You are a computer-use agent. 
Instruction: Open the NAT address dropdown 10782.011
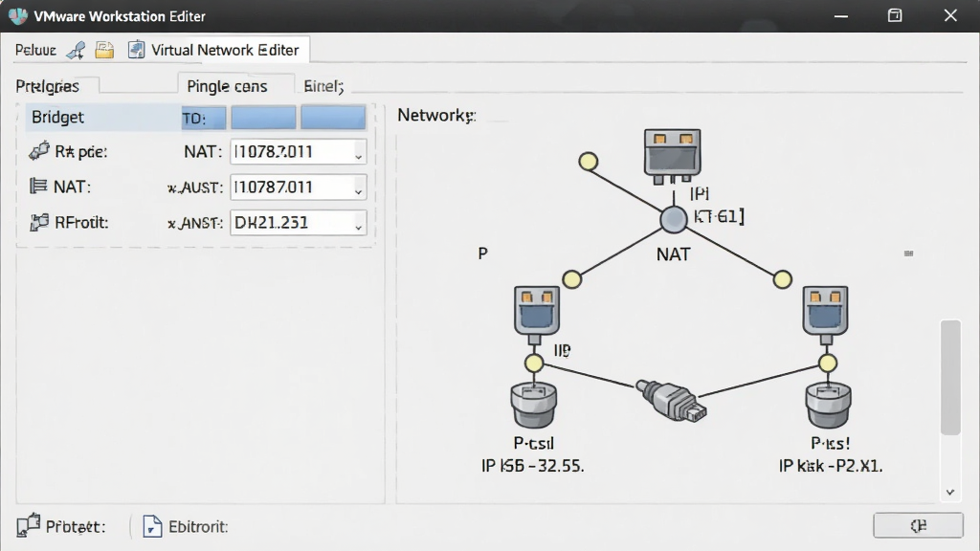tap(299, 152)
